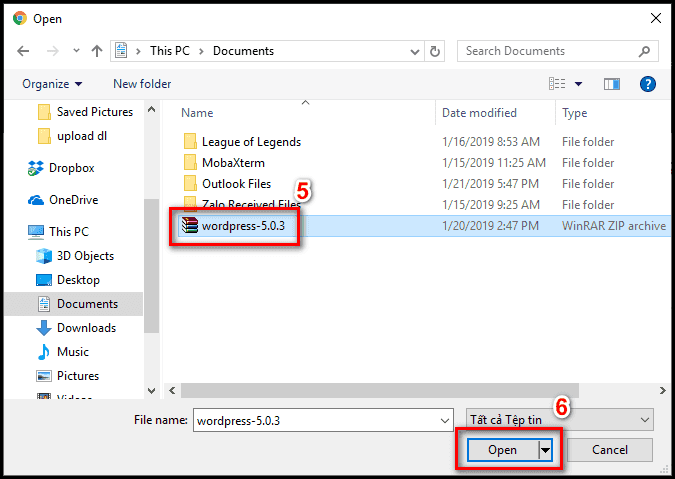Screen dimensions: 675x479
Task: Click the Music note icon
Action: click(x=43, y=352)
